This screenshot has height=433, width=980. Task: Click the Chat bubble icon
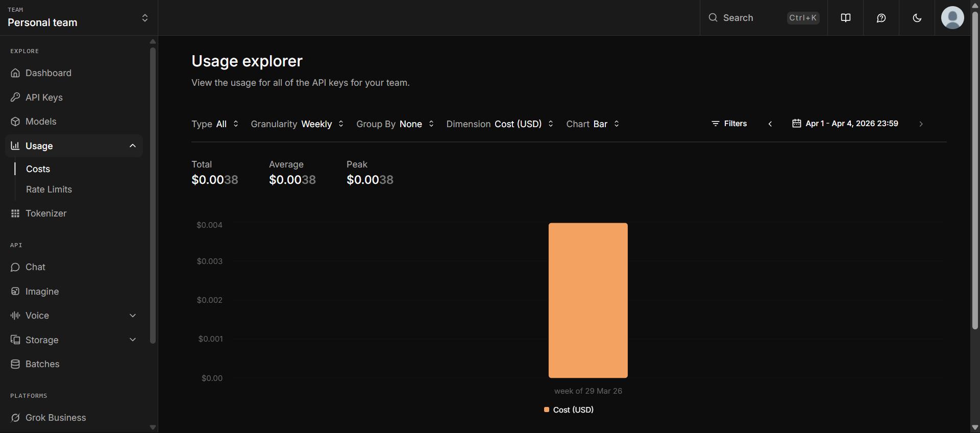15,267
